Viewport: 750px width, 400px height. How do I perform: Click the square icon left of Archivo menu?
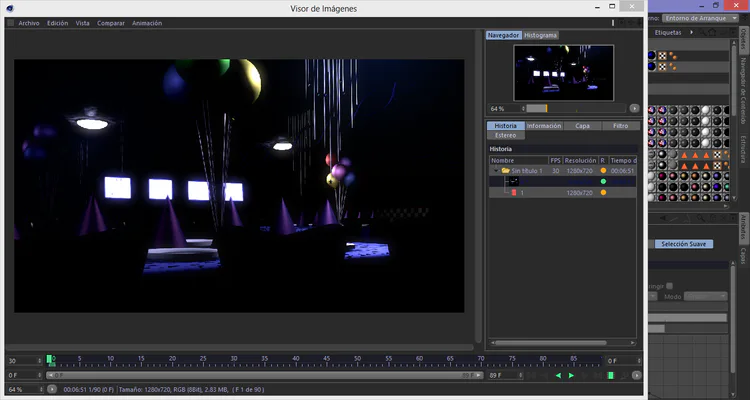point(11,23)
